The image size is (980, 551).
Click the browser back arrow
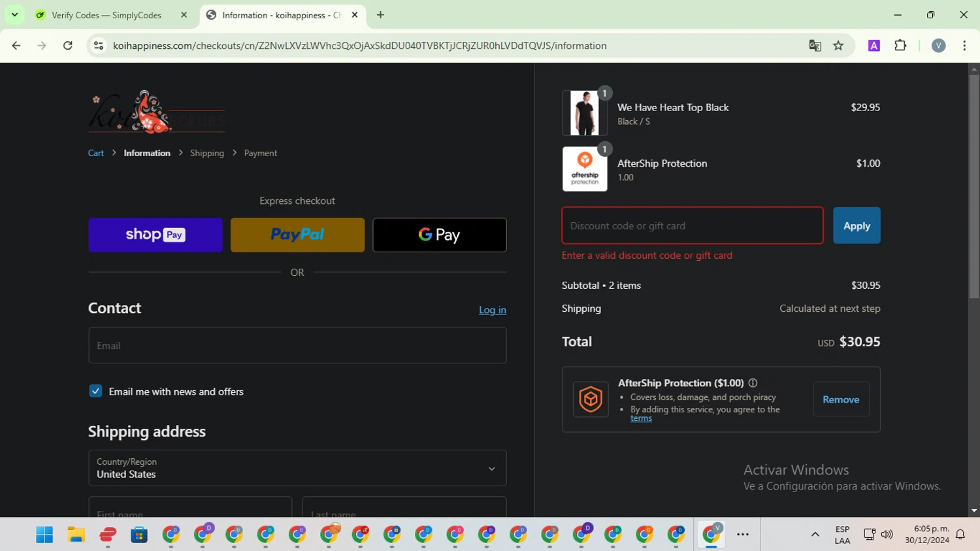point(16,46)
